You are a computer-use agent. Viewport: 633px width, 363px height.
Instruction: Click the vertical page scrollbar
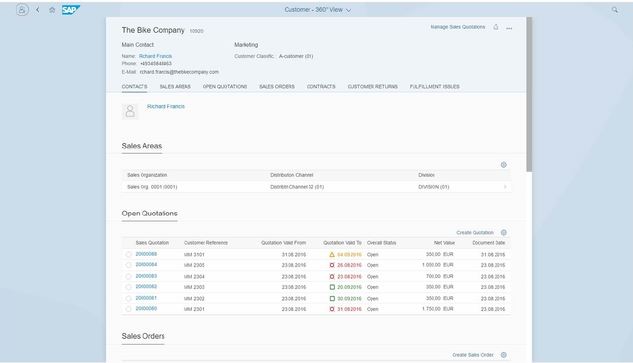[529, 94]
